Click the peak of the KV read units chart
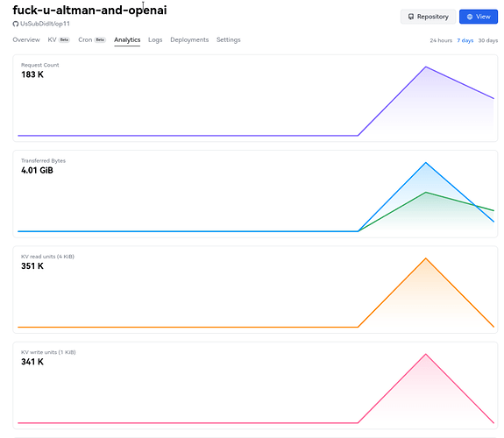This screenshot has width=504, height=438. click(426, 258)
